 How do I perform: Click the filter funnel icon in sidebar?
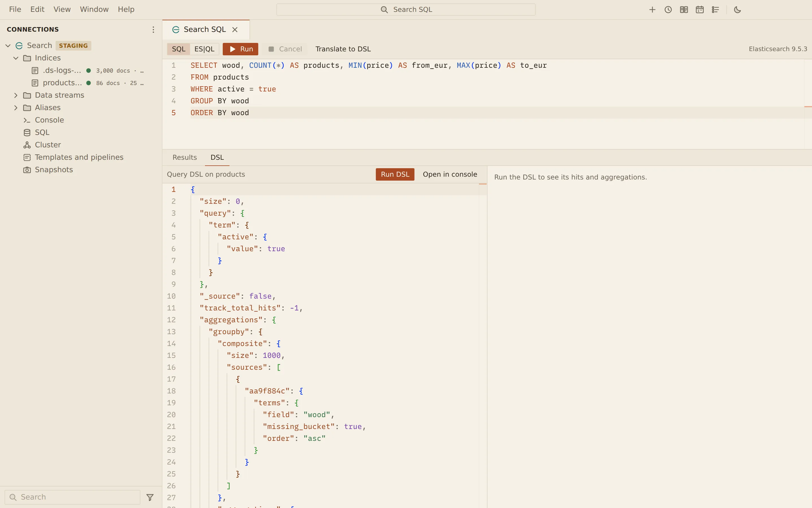tap(150, 497)
